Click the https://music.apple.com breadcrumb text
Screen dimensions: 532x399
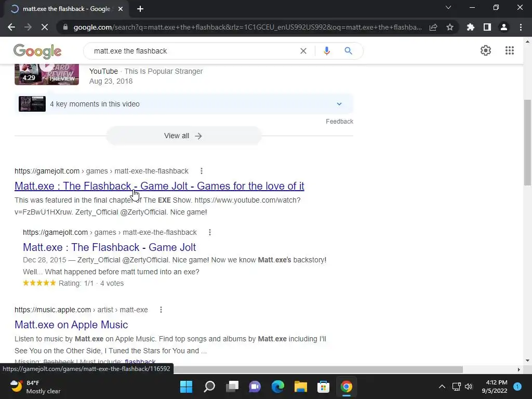(52, 310)
